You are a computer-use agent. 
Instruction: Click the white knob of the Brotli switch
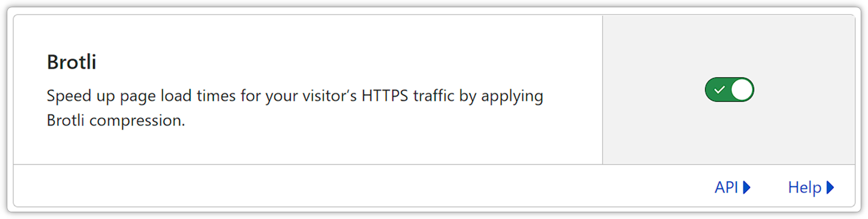tap(742, 89)
